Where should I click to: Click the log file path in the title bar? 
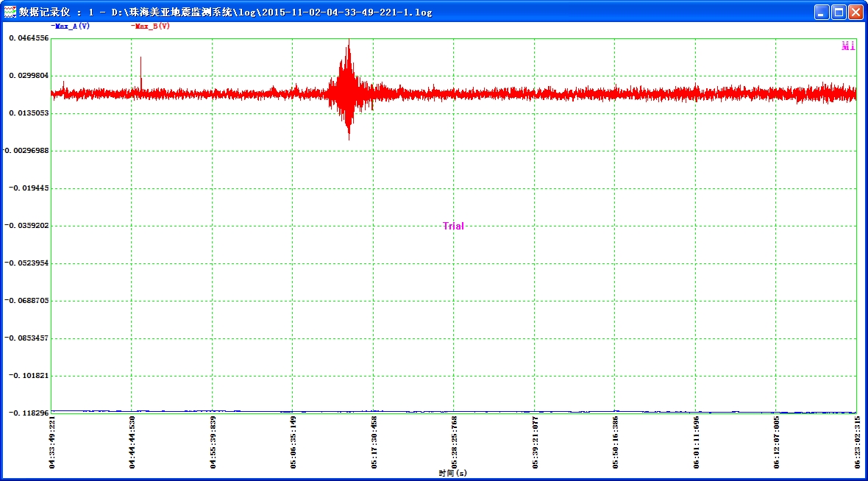[x=272, y=13]
